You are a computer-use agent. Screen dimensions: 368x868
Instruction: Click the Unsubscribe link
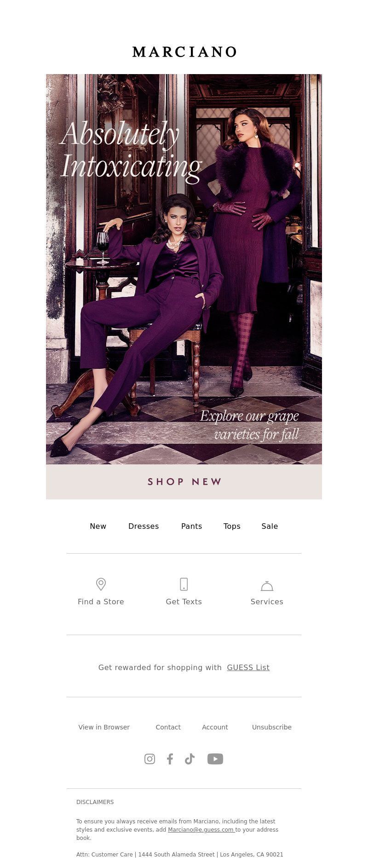271,727
